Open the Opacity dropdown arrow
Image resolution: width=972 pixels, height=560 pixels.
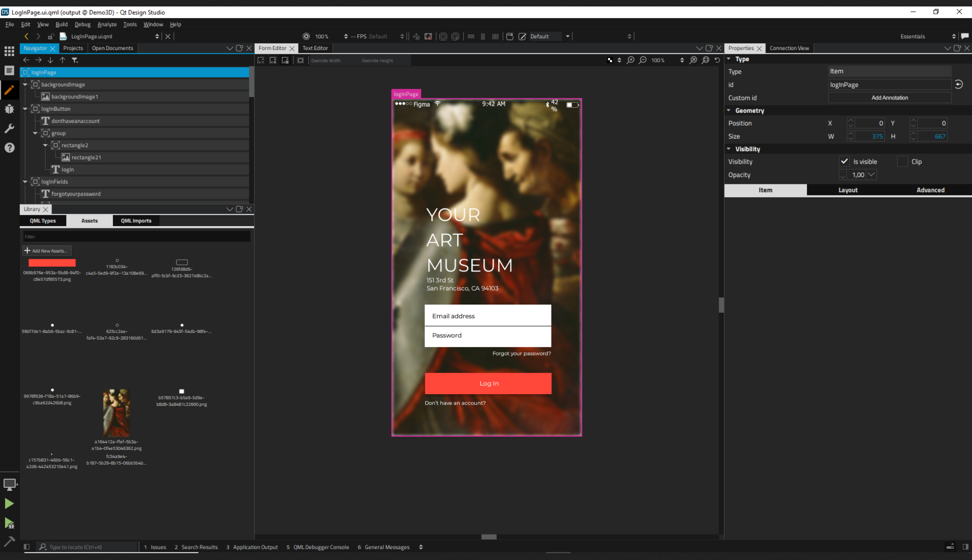(x=871, y=174)
